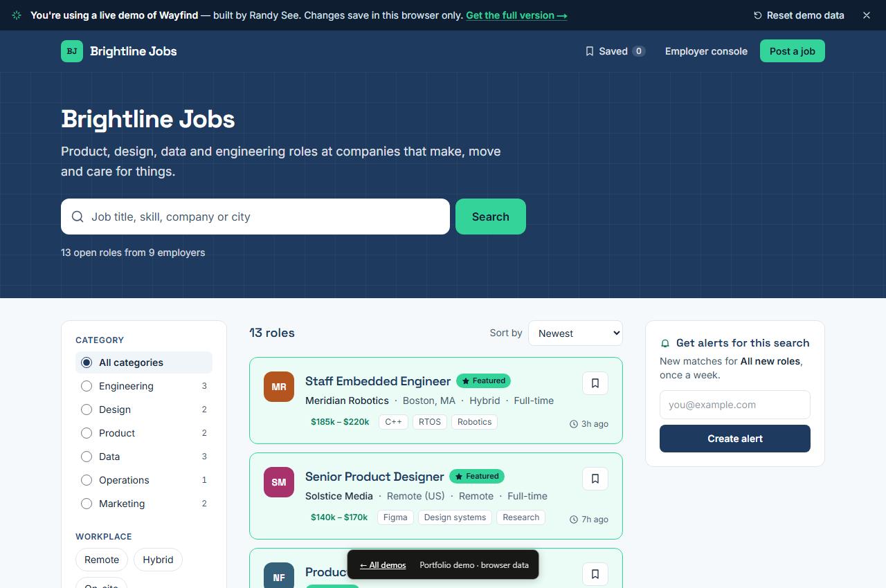
Task: Dismiss the demo banner with the X
Action: coord(867,15)
